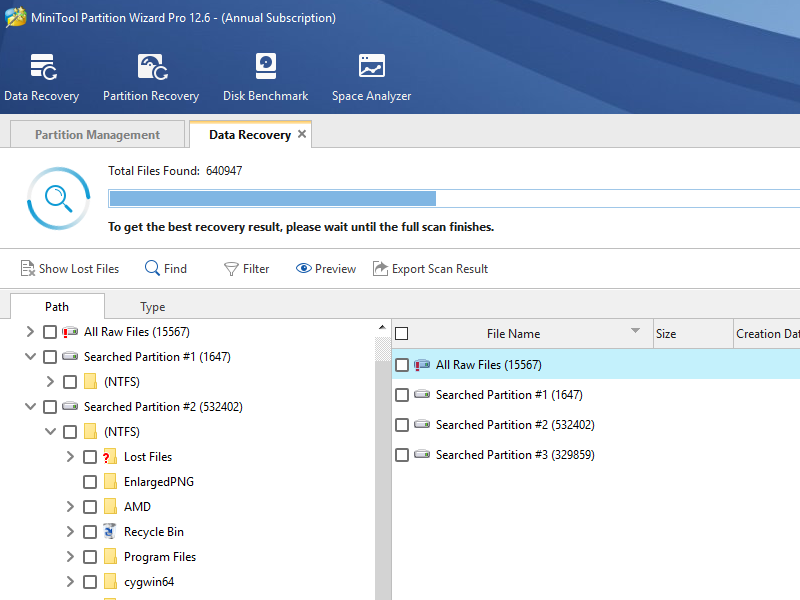Click the Find magnifier icon
The image size is (800, 600).
(152, 269)
